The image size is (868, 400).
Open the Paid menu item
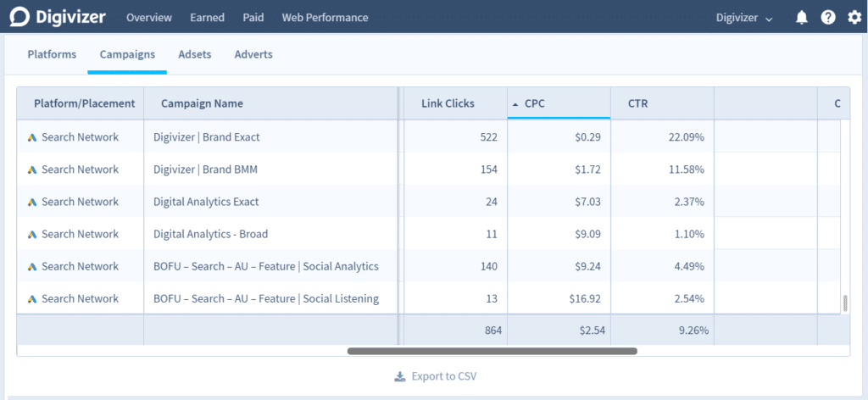[x=253, y=18]
